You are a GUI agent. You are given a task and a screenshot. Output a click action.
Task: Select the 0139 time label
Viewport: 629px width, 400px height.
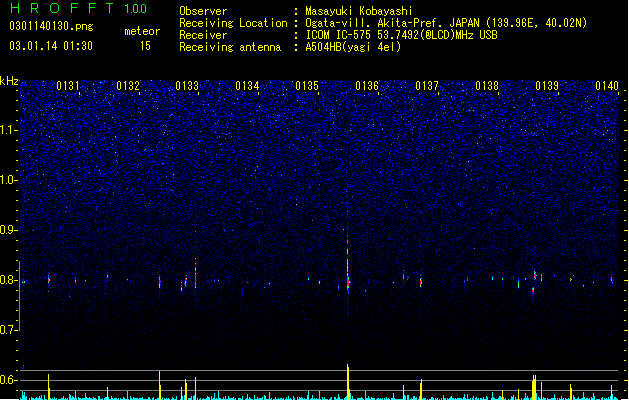coord(547,86)
